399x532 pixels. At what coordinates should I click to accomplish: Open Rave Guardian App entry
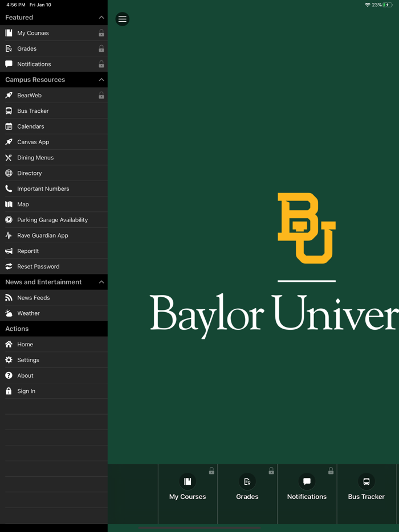(x=54, y=235)
